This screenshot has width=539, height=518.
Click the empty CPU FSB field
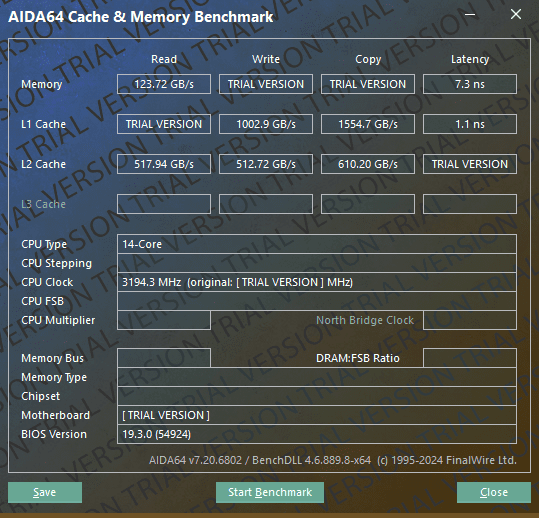pos(317,301)
